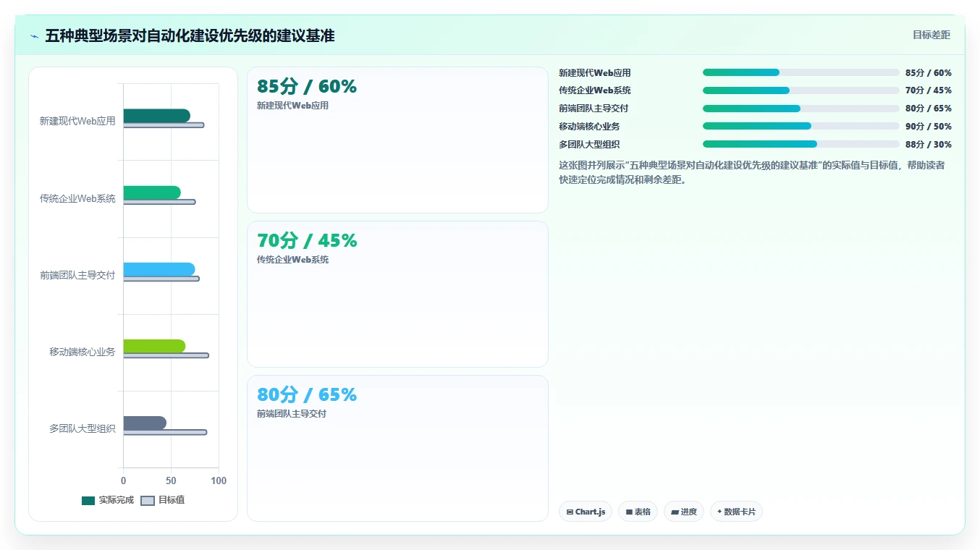Viewport: 980px width, 550px height.
Task: Click the 传统企业Web系统 caption on second card
Action: (292, 260)
